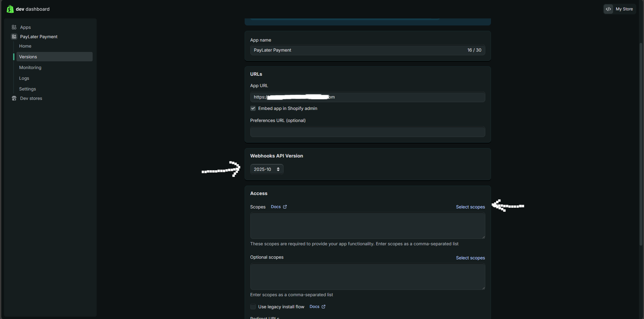The image size is (644, 319).
Task: Click the page vertical scrollbar
Action: coord(641,144)
